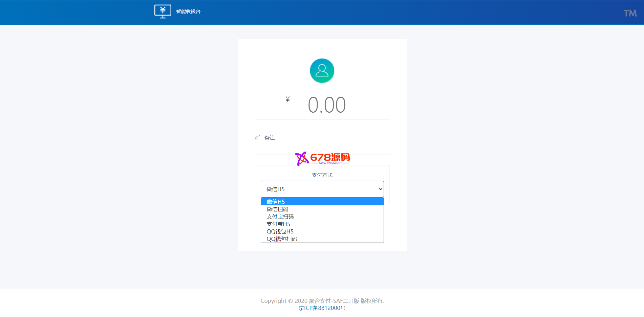The height and width of the screenshot is (317, 644).
Task: Click the TM mark in header
Action: pyautogui.click(x=630, y=13)
